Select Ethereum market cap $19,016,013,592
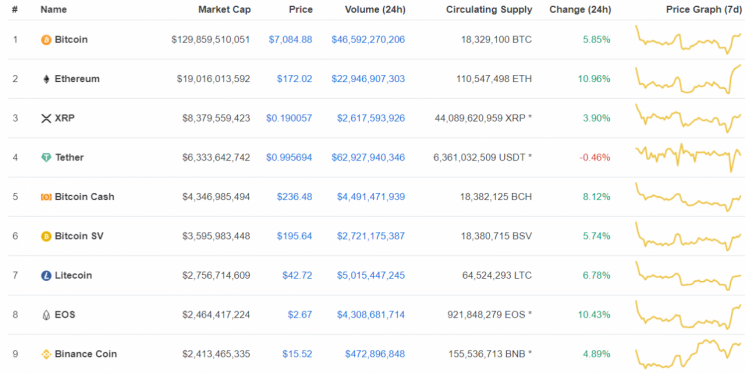The height and width of the screenshot is (374, 745). coord(213,79)
